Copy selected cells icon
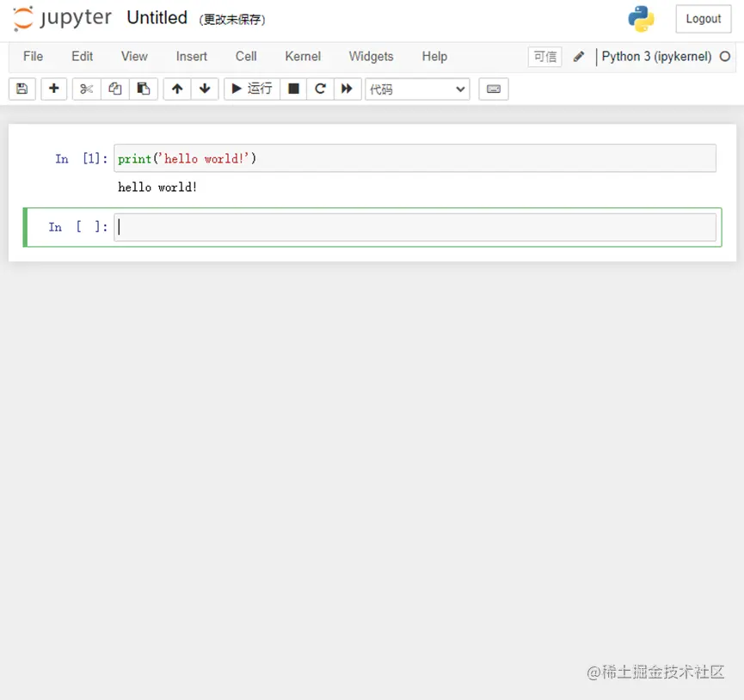Viewport: 744px width, 700px height. pyautogui.click(x=115, y=89)
